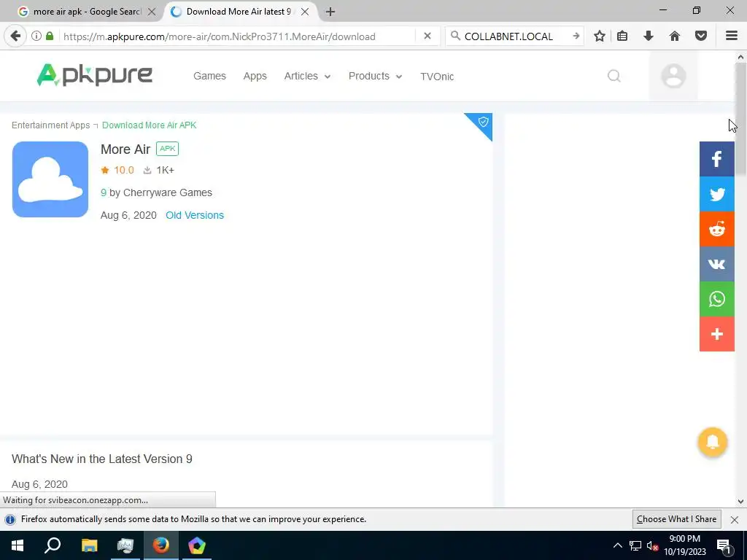Click the APKPure logo
This screenshot has width=747, height=560.
pyautogui.click(x=94, y=75)
